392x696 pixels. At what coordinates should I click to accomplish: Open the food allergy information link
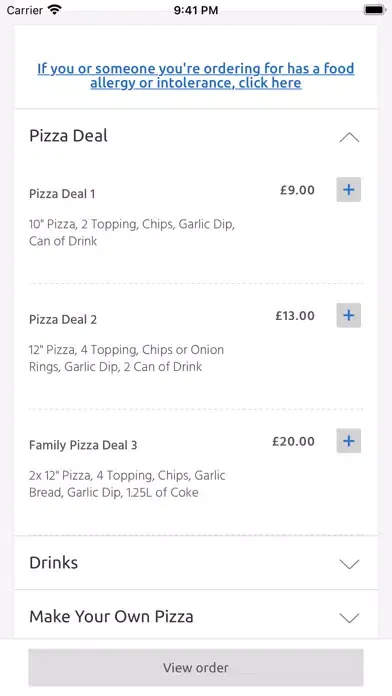click(x=196, y=75)
